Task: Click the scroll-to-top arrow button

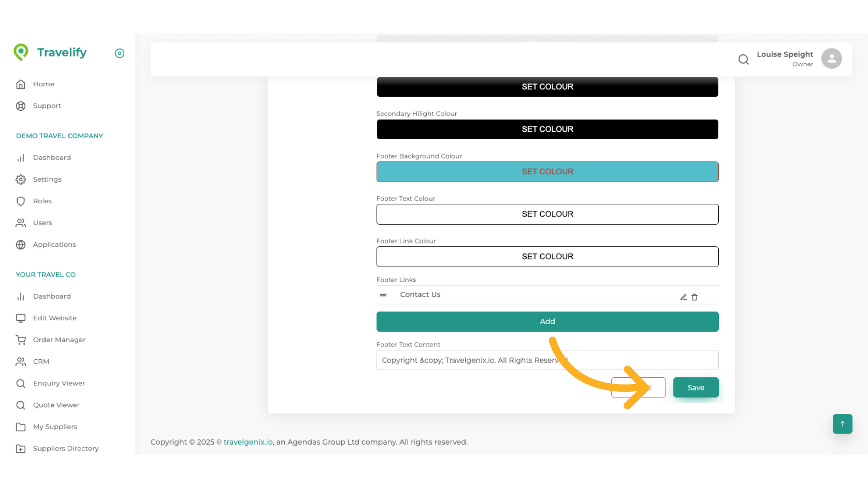Action: [x=842, y=424]
